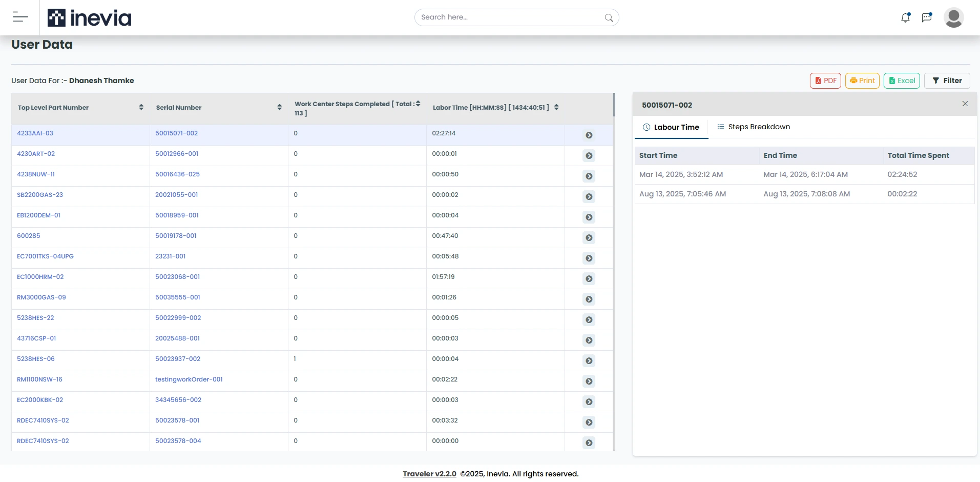This screenshot has width=980, height=482.
Task: Open the hamburger sidebar menu
Action: (x=20, y=17)
